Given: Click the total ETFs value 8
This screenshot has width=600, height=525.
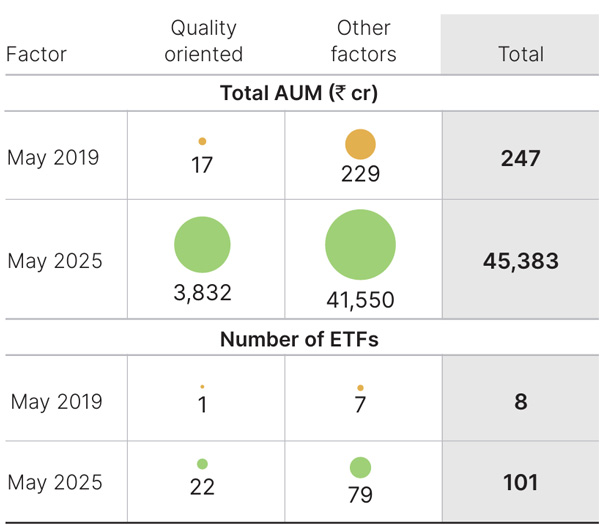Looking at the screenshot, I should pyautogui.click(x=520, y=402).
